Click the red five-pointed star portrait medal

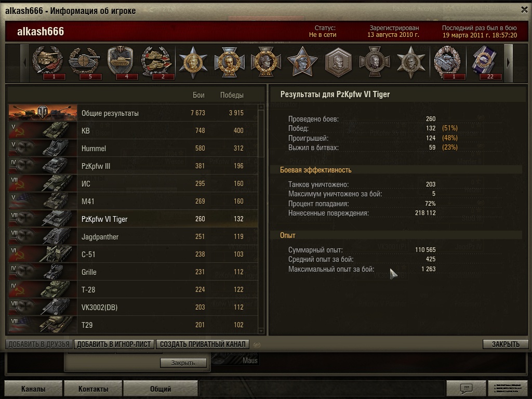pos(302,62)
